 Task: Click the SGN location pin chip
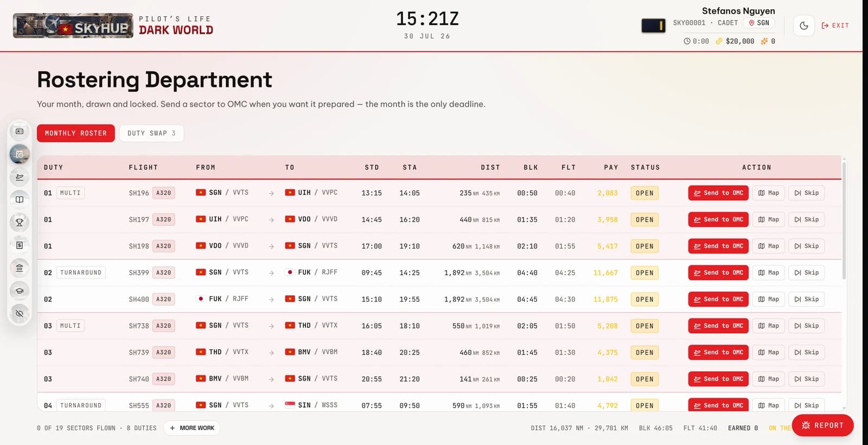click(x=759, y=23)
